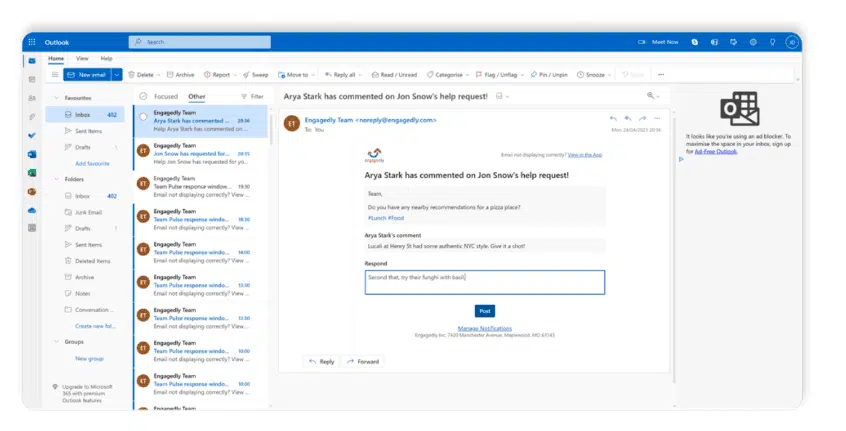
Task: Click Read / Unread in the toolbar
Action: 394,75
